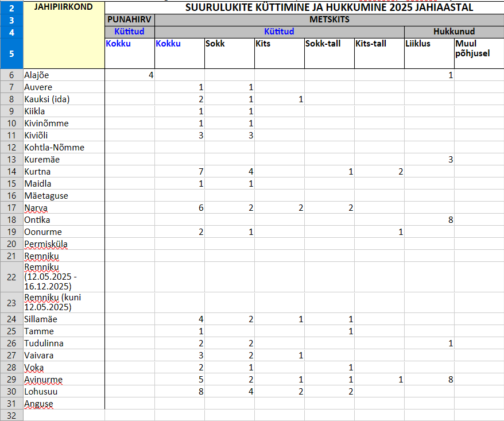
Task: Select the Anguse cell in row 31
Action: click(x=63, y=404)
